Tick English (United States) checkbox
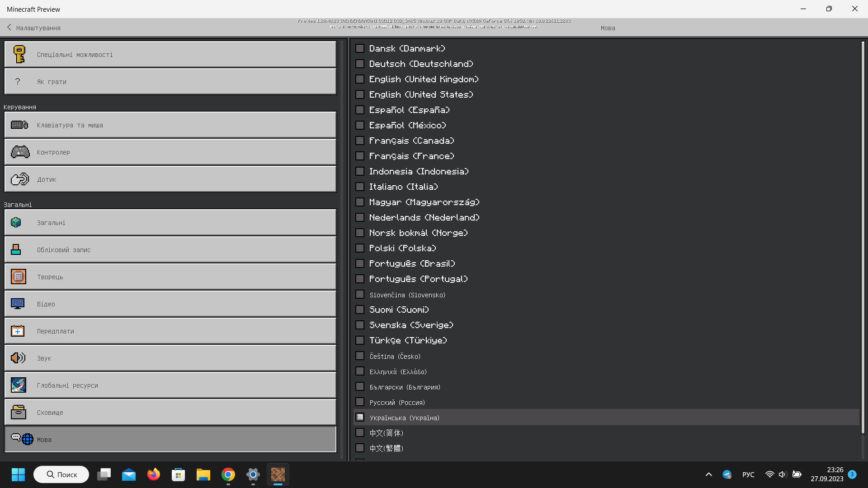 [360, 94]
